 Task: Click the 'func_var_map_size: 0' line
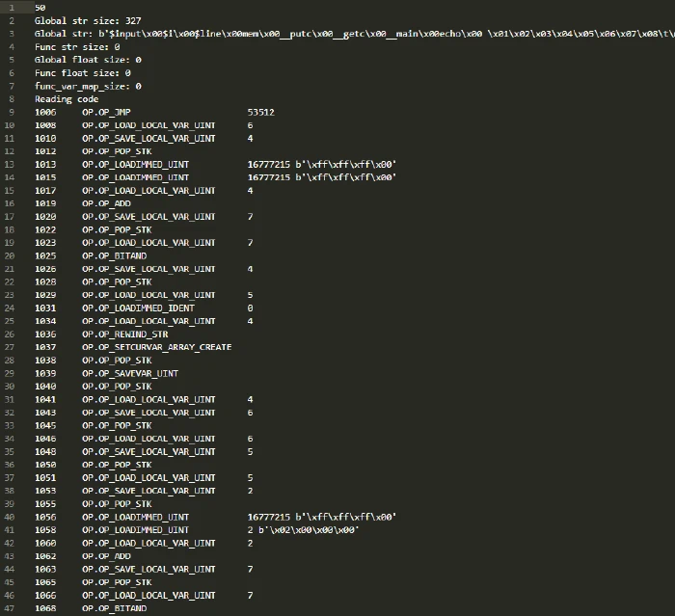tap(88, 86)
